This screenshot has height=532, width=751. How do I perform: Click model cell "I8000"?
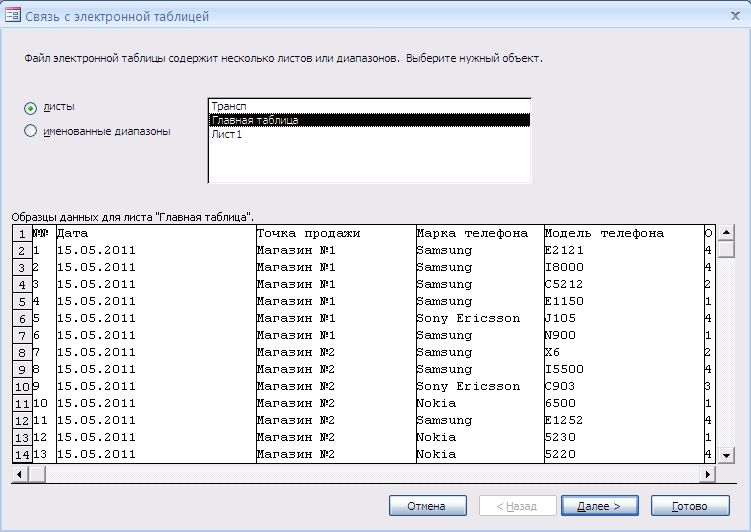click(x=624, y=267)
